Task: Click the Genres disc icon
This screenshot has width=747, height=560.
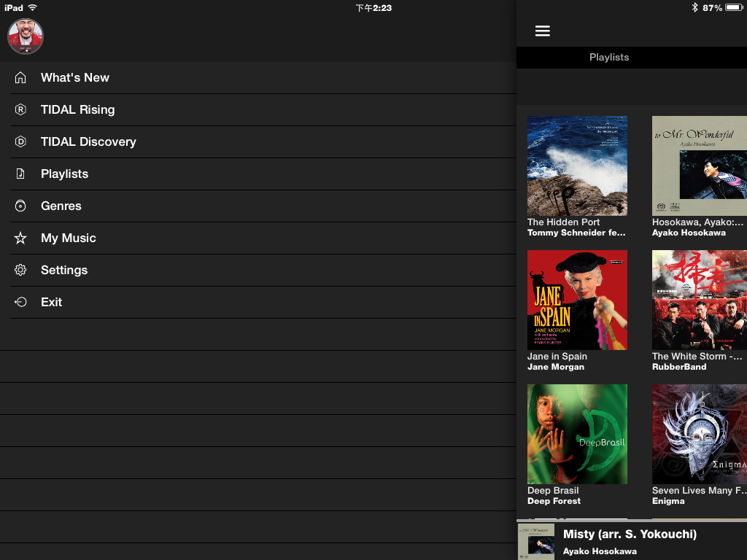Action: pyautogui.click(x=20, y=206)
